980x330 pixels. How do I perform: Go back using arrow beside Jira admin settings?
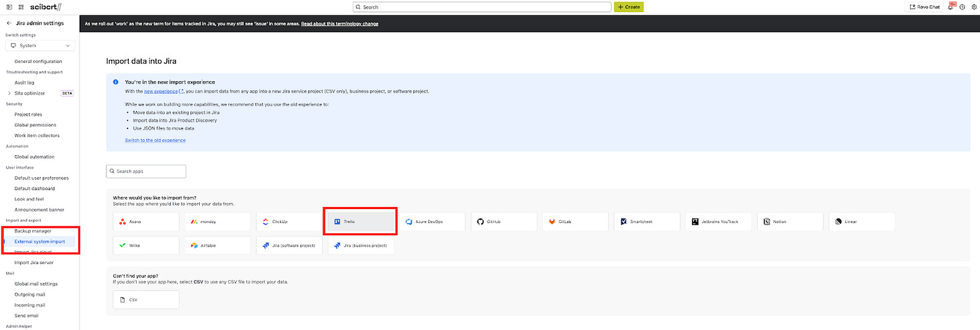tap(9, 23)
